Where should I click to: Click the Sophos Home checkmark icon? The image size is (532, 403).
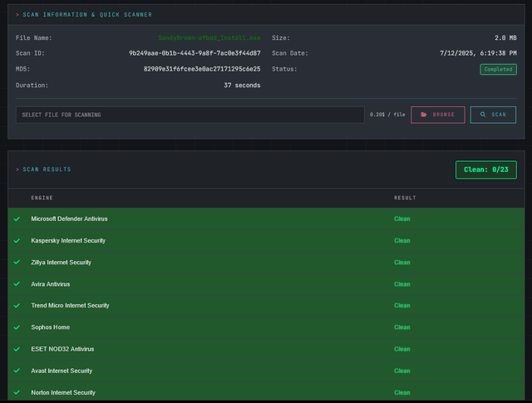click(17, 327)
